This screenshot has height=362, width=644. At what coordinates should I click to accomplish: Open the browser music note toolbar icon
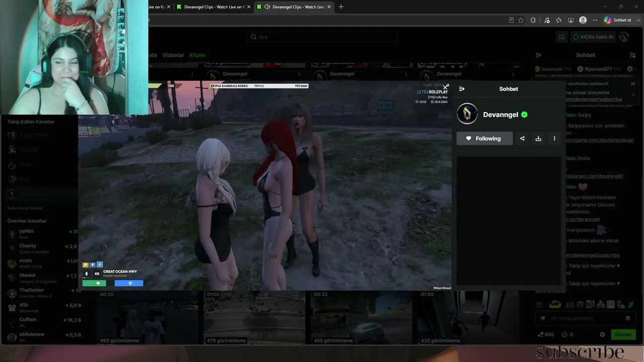tap(546, 20)
